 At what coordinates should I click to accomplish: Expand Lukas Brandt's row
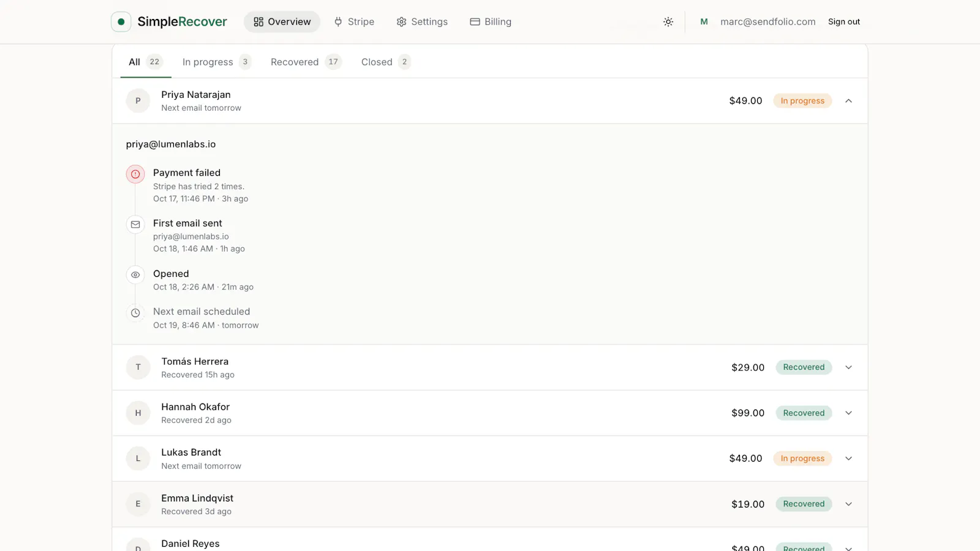click(848, 459)
